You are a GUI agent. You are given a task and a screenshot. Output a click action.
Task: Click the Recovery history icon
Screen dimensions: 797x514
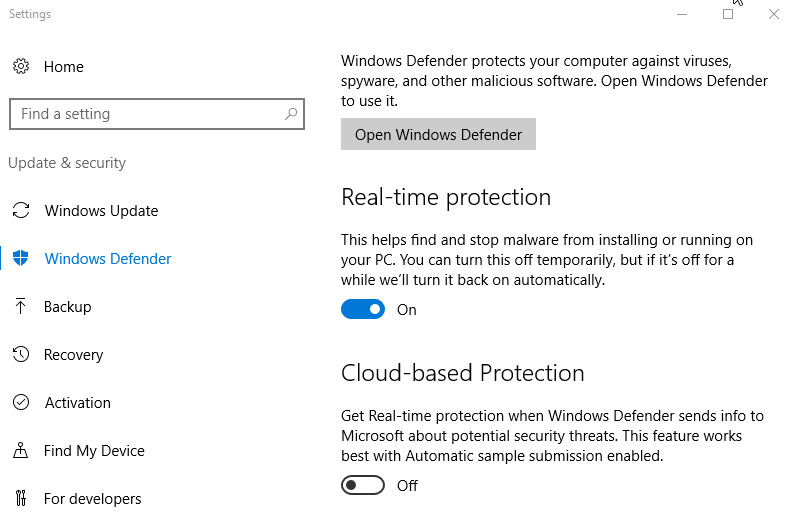click(20, 355)
